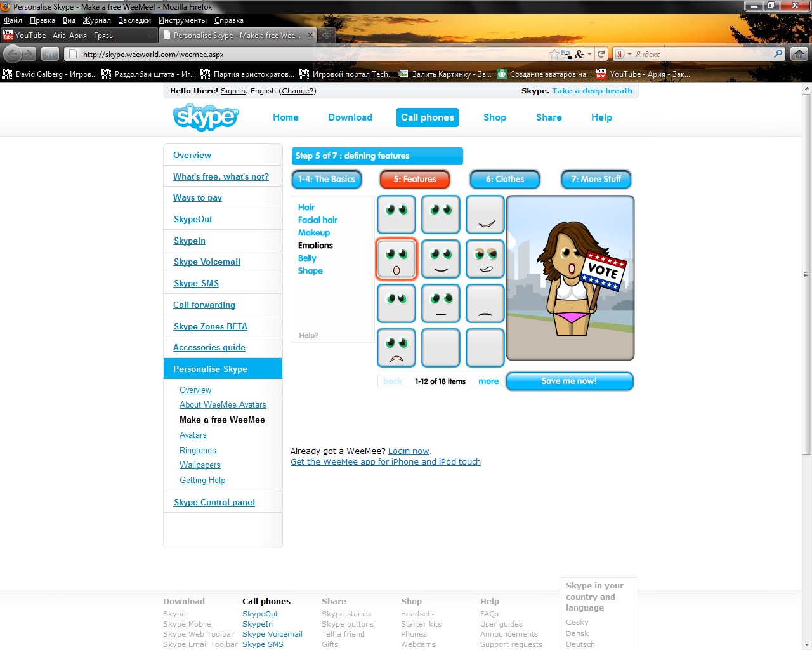The image size is (812, 650).
Task: Open the Ringtones sidebar link
Action: [x=198, y=451]
